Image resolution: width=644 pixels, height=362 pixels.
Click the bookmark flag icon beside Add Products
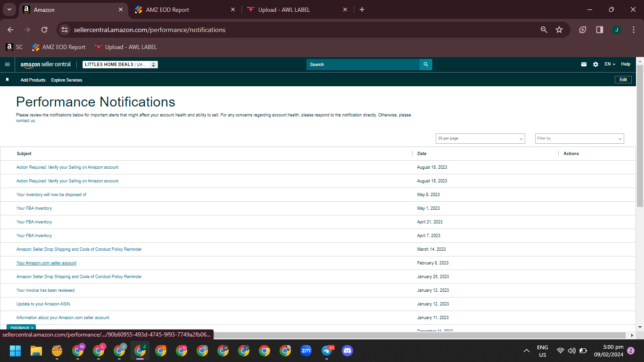[7, 80]
